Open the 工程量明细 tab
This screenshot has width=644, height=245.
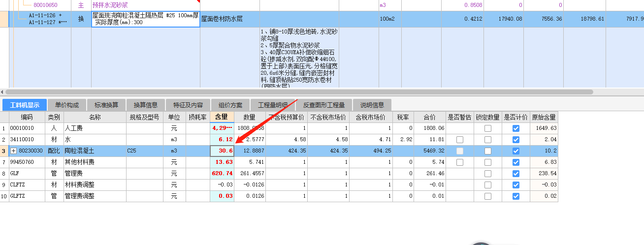point(273,105)
